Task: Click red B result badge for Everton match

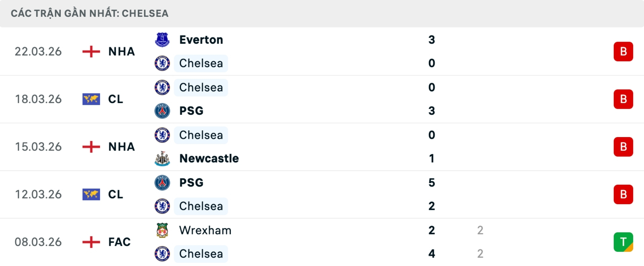Action: 623,51
